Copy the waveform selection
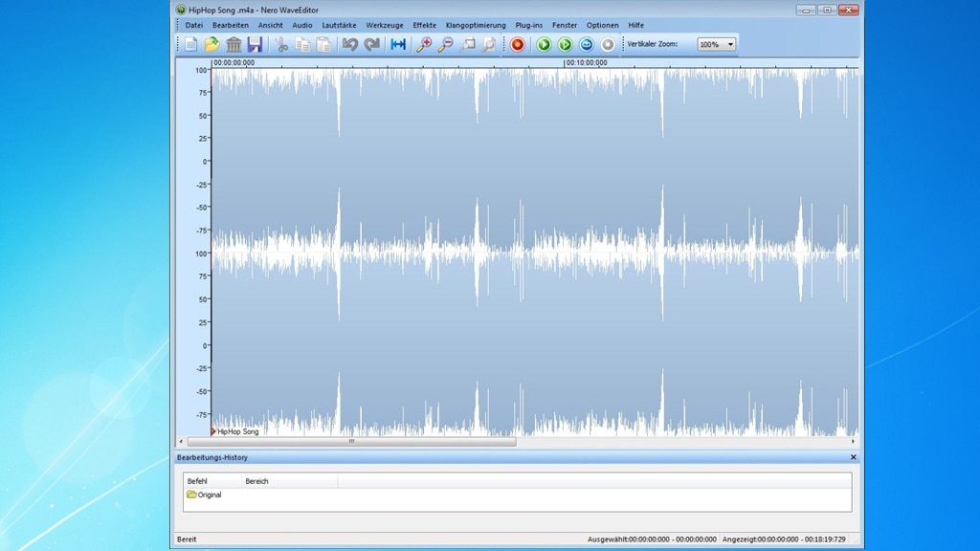Screen dimensions: 980x551 (x=303, y=44)
